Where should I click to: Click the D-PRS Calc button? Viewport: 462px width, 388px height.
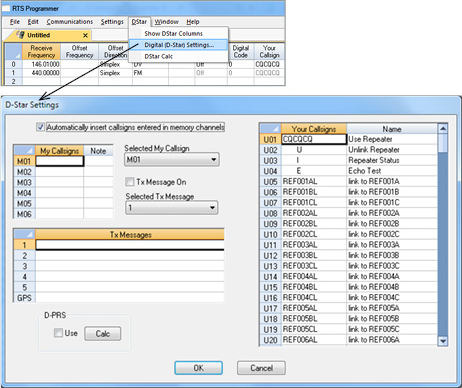(x=103, y=334)
